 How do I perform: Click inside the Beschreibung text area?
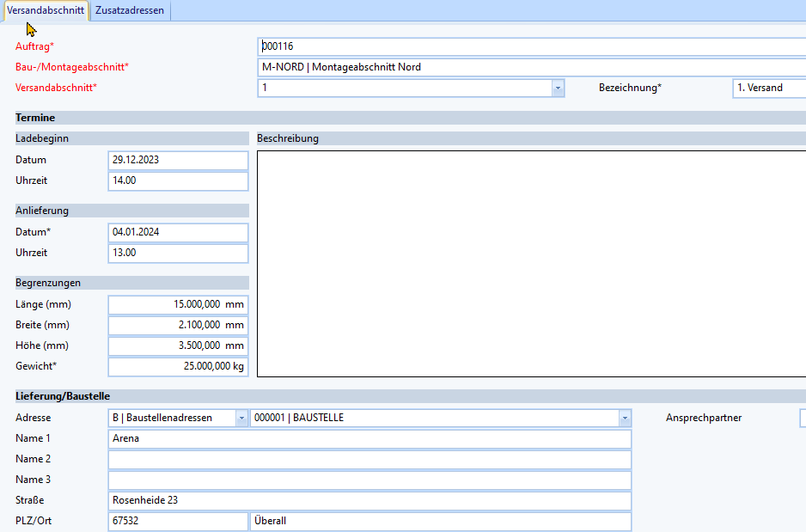pyautogui.click(x=531, y=263)
